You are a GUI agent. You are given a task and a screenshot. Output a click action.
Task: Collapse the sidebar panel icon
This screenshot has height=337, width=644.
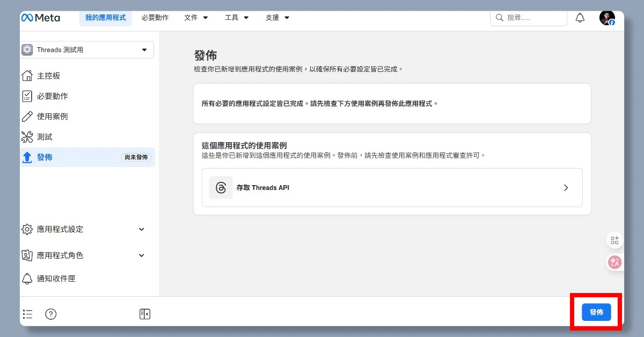144,314
